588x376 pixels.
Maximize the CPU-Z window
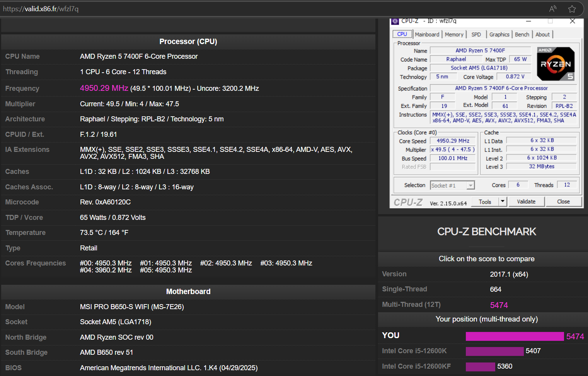pyautogui.click(x=551, y=21)
